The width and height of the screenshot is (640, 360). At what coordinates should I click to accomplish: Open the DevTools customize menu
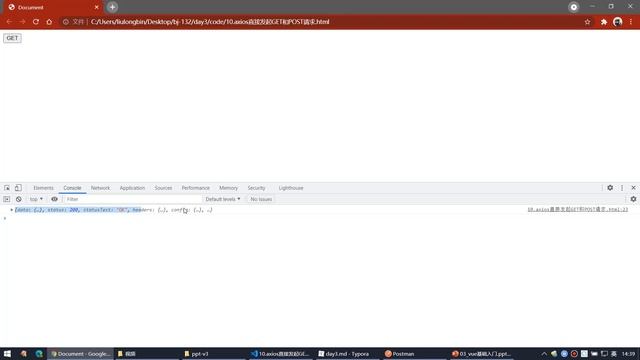(622, 188)
